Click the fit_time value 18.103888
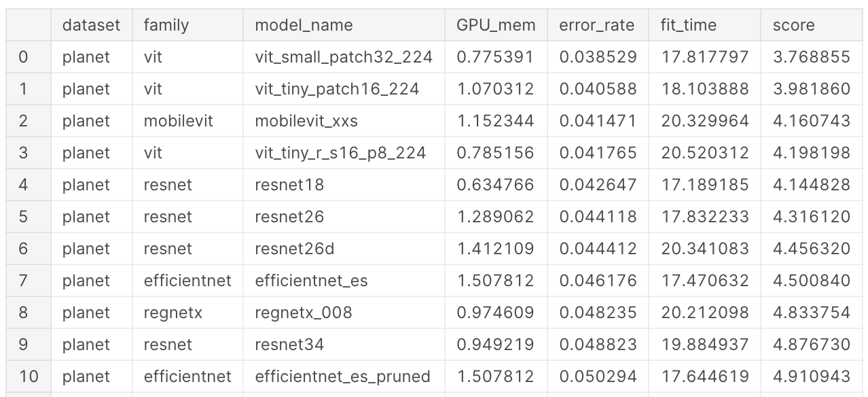Image resolution: width=868 pixels, height=397 pixels. pyautogui.click(x=705, y=89)
